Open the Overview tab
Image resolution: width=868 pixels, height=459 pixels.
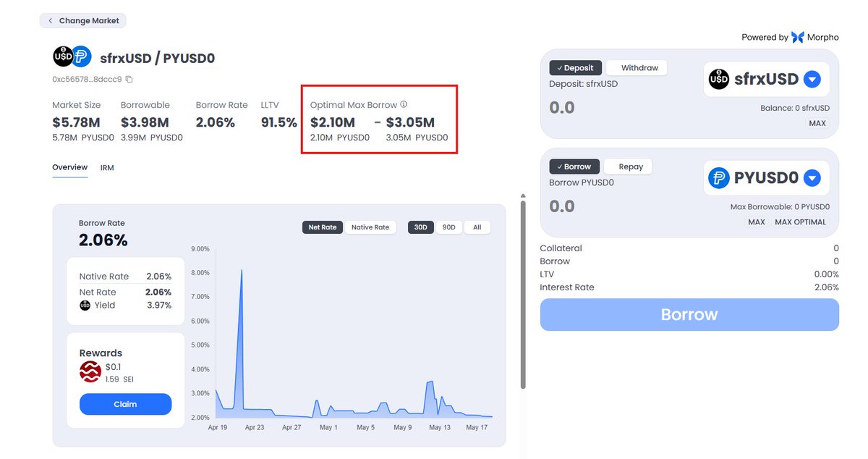70,167
